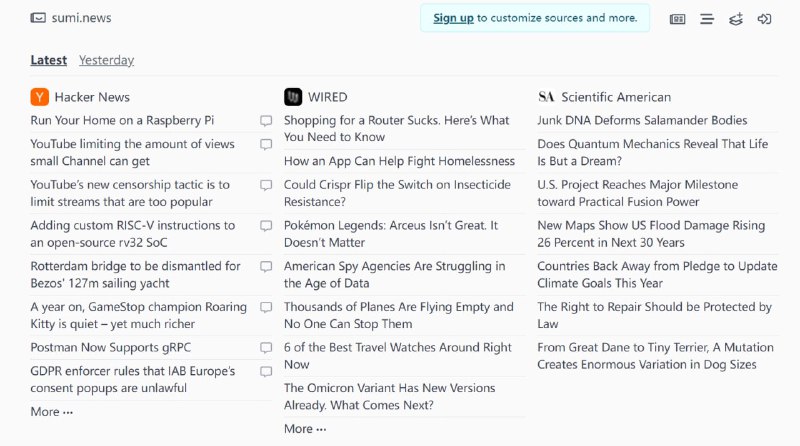
Task: Click the Sign up link
Action: 453,18
